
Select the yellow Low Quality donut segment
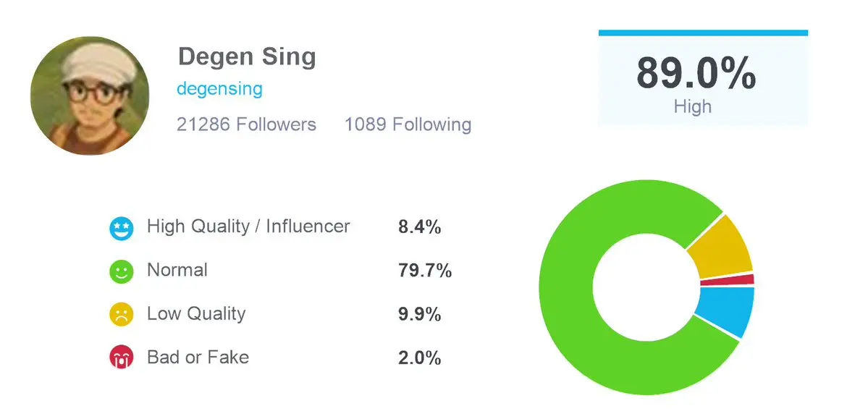click(720, 246)
